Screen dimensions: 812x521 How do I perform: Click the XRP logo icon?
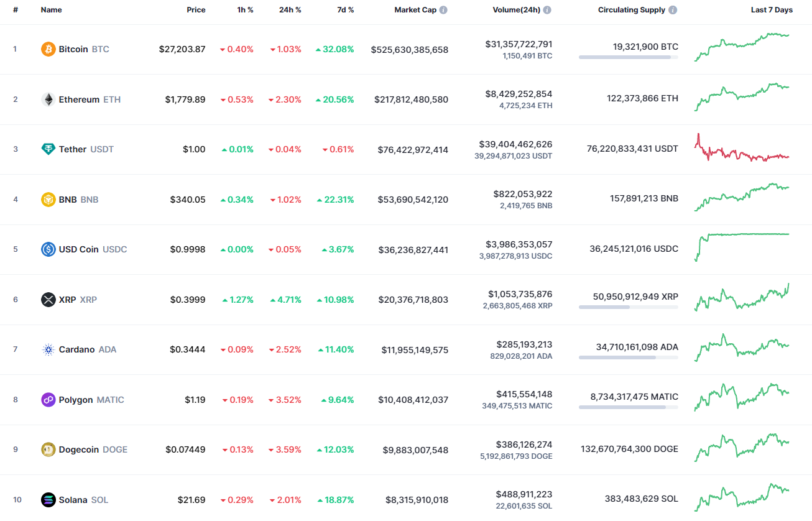click(x=48, y=300)
